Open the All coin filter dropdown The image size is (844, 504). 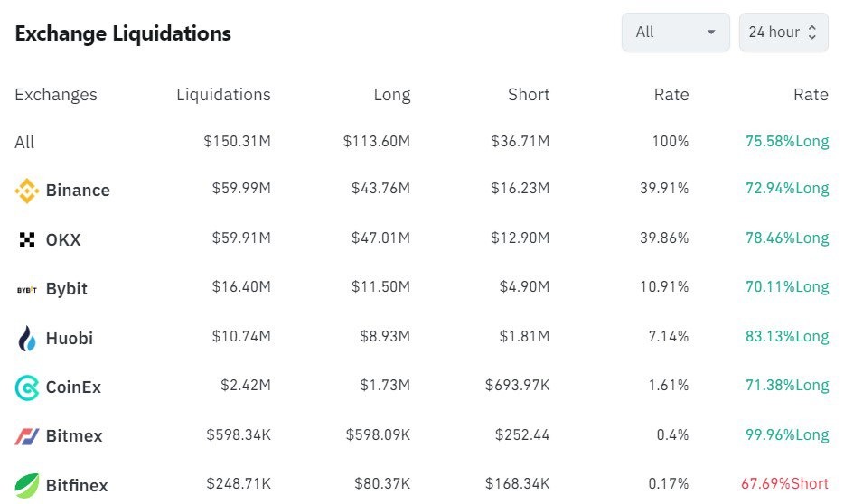[x=675, y=33]
